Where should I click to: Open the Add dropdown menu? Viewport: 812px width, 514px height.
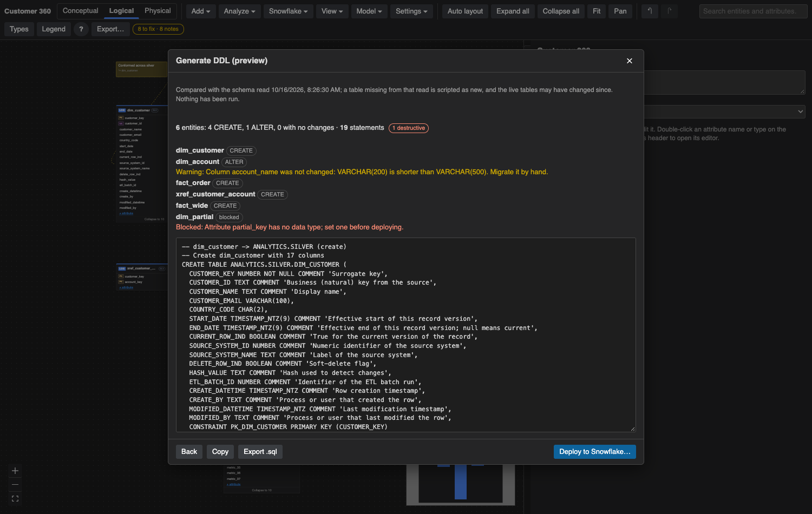coord(201,11)
